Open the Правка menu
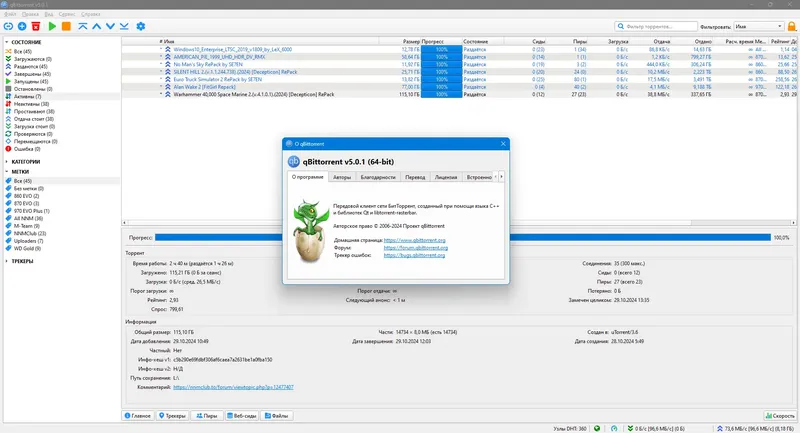The image size is (800, 433). click(x=30, y=14)
